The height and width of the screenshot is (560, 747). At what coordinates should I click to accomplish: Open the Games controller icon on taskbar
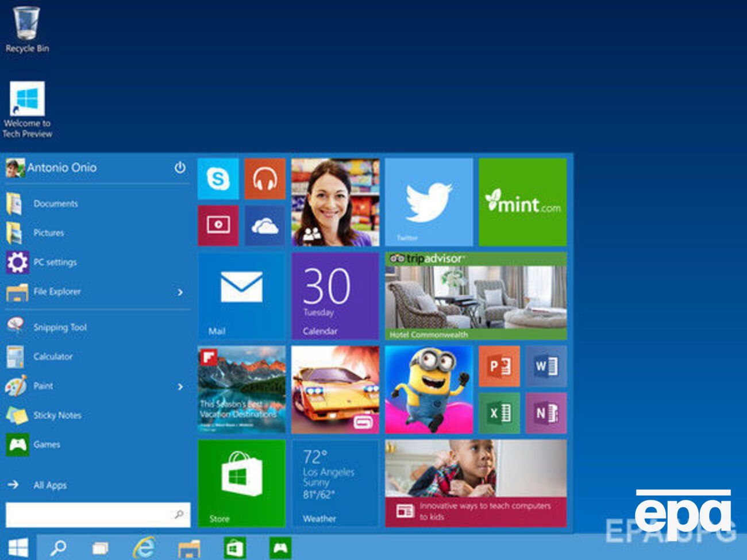280,548
